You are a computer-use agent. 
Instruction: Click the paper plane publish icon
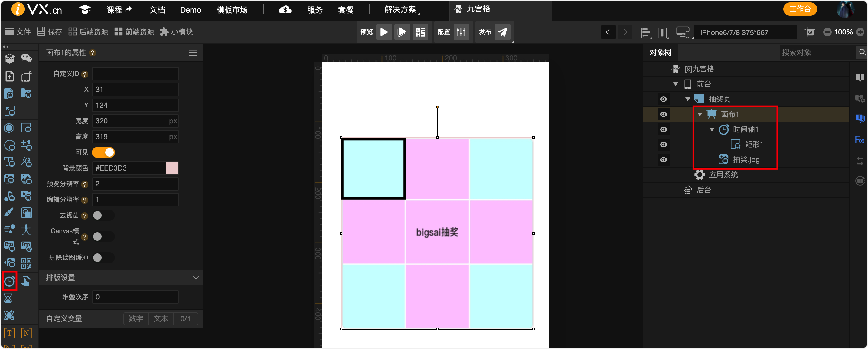(x=502, y=32)
